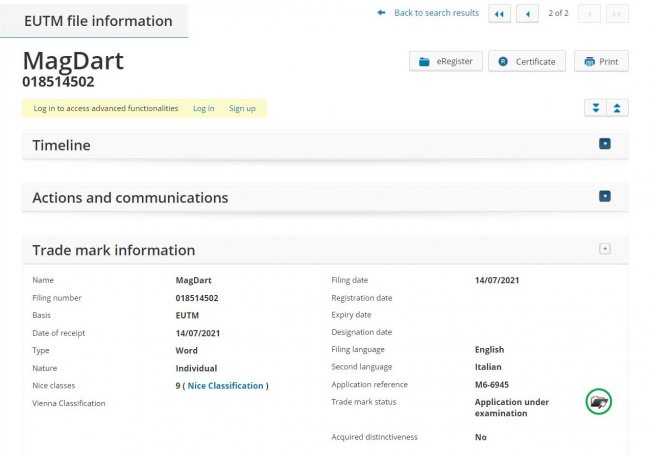Collapse the Trade mark information section

pos(604,249)
